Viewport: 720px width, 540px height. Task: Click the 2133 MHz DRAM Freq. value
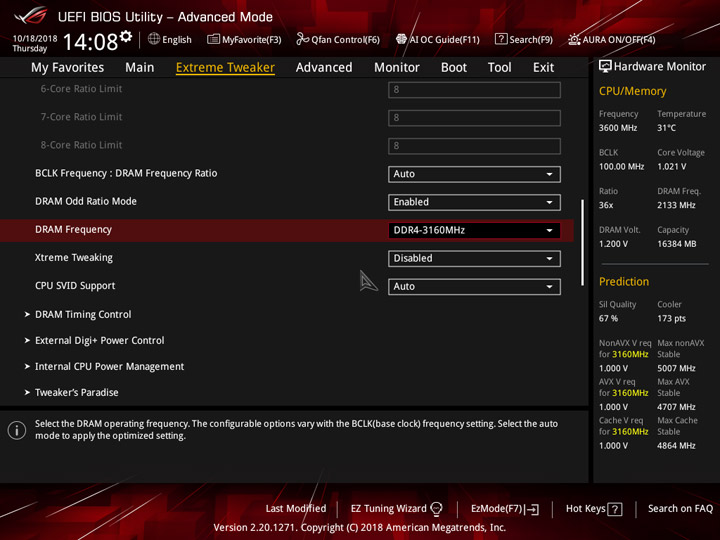(676, 205)
